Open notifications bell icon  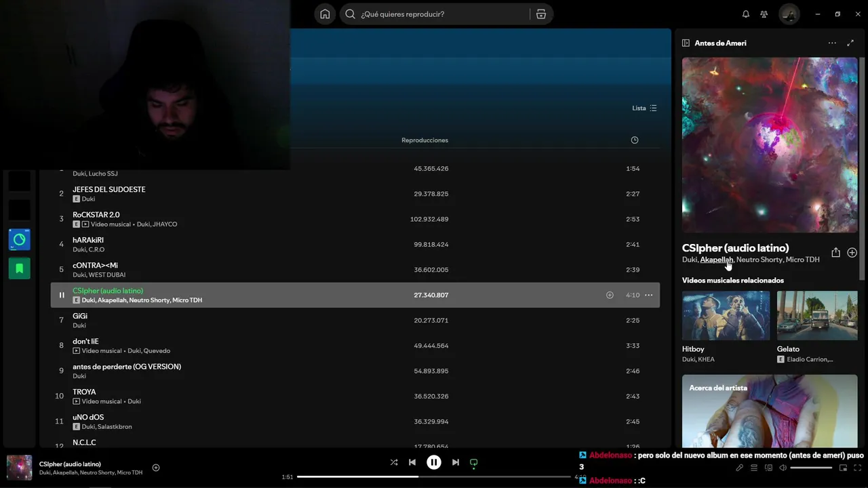746,14
